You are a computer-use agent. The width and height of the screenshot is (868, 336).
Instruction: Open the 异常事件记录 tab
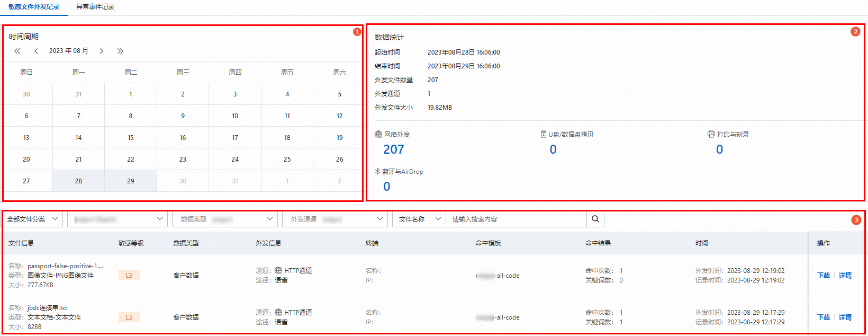coord(95,7)
